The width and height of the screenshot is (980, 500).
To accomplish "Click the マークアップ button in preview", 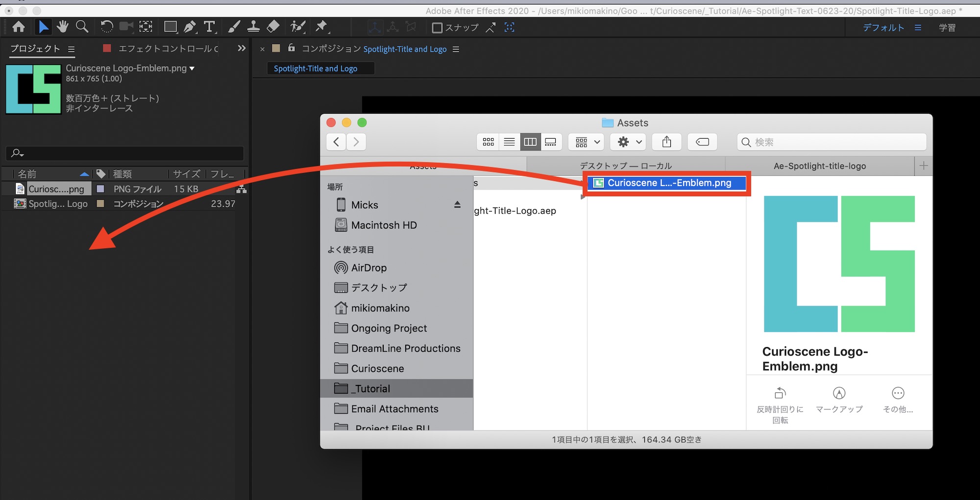I will pyautogui.click(x=839, y=399).
